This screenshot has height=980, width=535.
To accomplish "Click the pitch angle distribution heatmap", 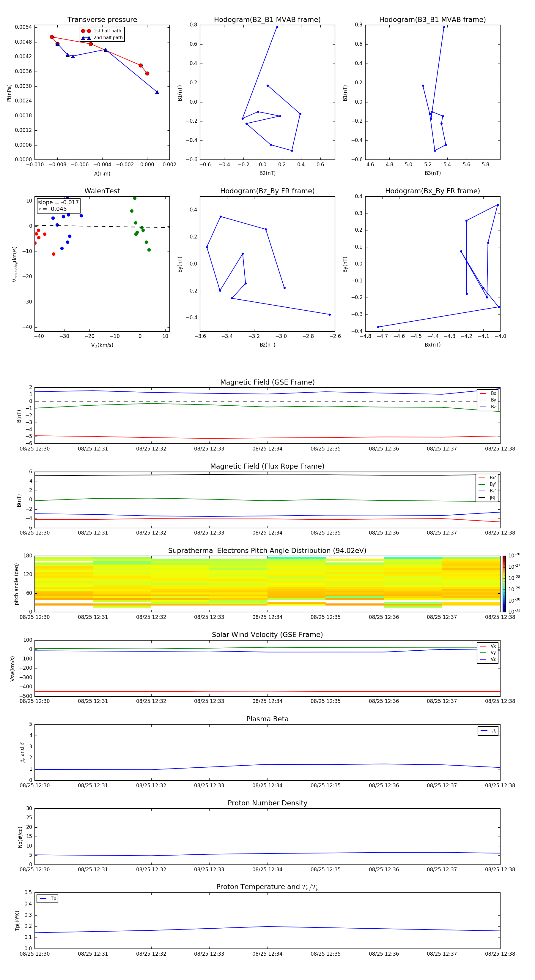I will pyautogui.click(x=267, y=584).
